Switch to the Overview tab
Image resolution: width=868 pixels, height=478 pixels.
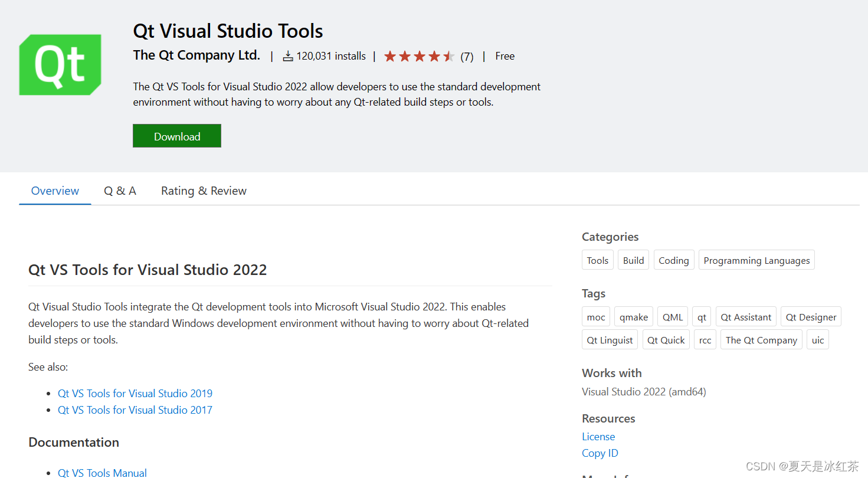[x=55, y=191]
